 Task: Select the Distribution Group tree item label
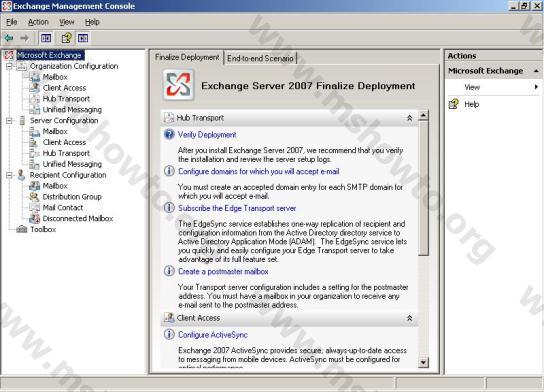(x=72, y=197)
